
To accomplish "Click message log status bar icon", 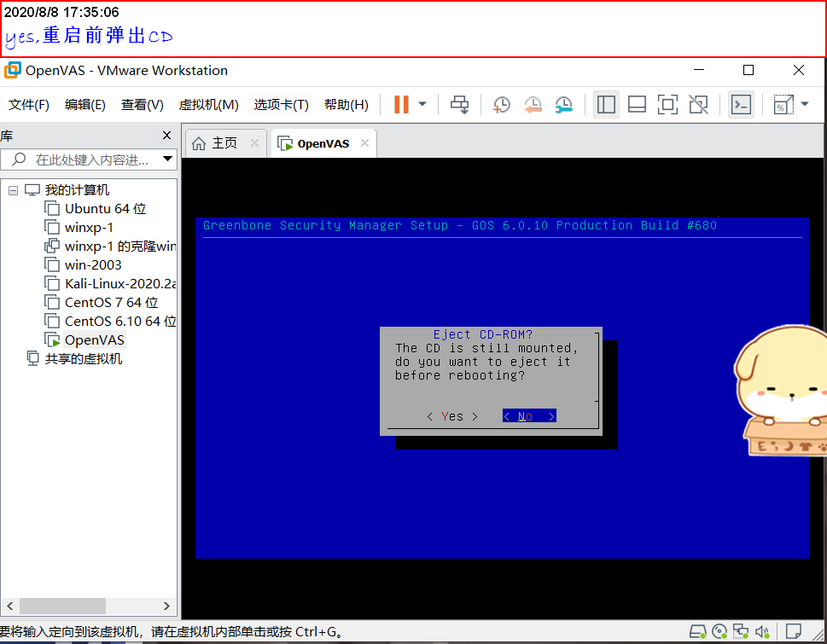I will click(793, 631).
